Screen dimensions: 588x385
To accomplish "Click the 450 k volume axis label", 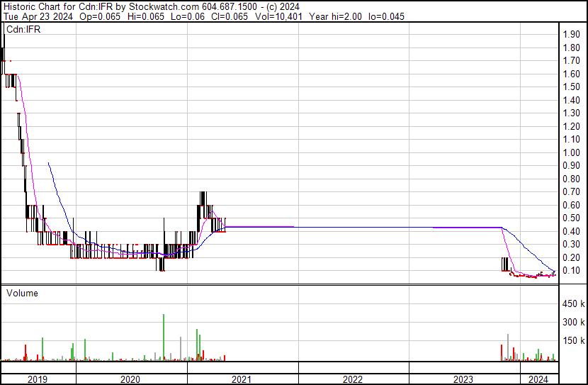I will click(572, 304).
